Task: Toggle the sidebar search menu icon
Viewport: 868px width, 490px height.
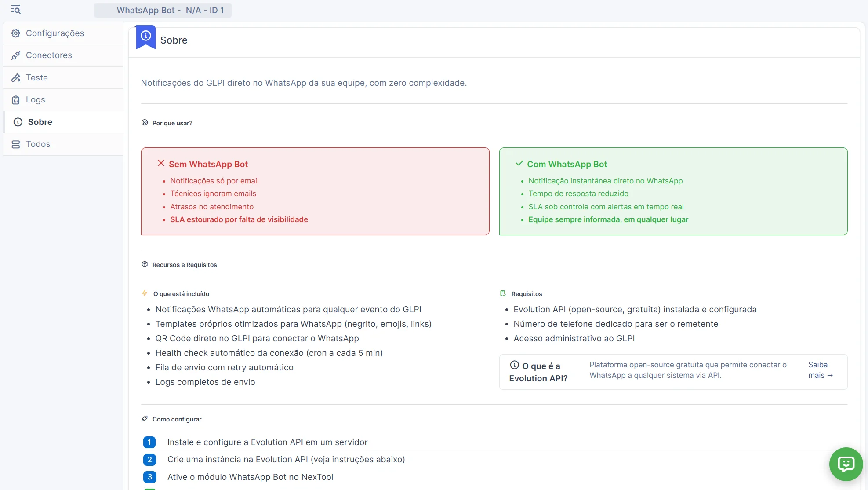Action: (x=15, y=10)
